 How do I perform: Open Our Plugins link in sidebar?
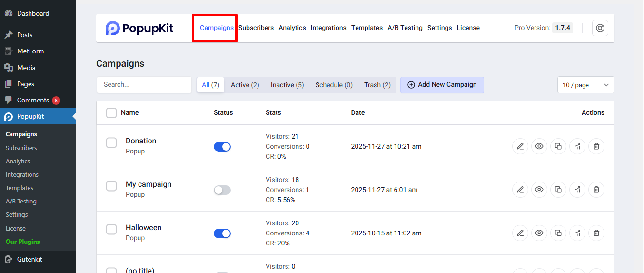(23, 242)
